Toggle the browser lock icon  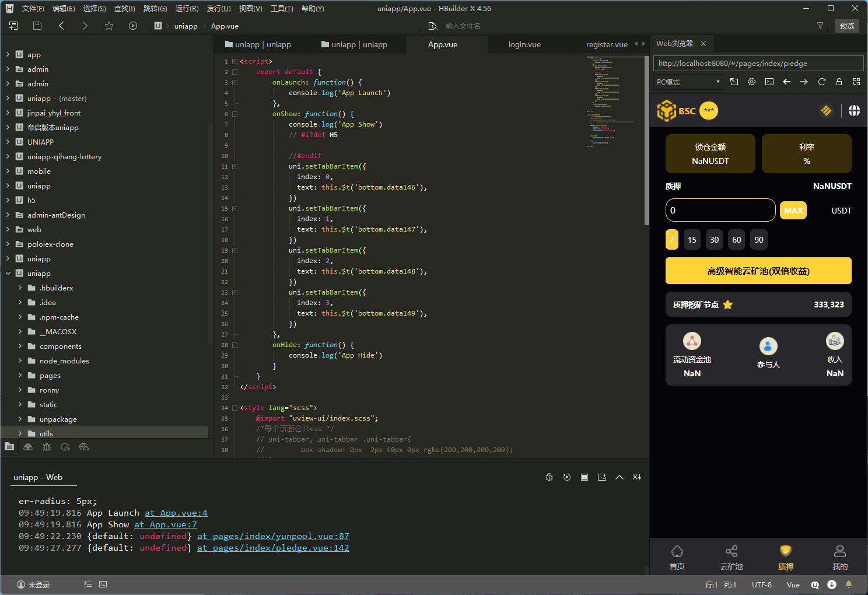[839, 82]
